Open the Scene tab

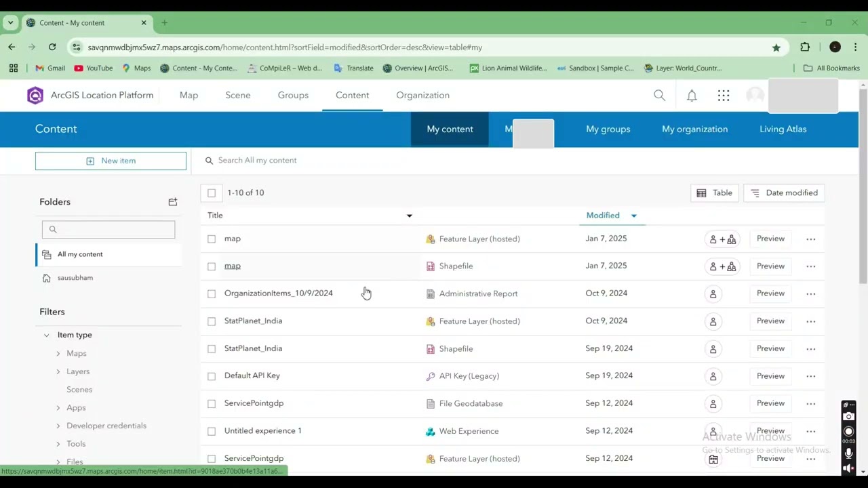click(x=238, y=96)
